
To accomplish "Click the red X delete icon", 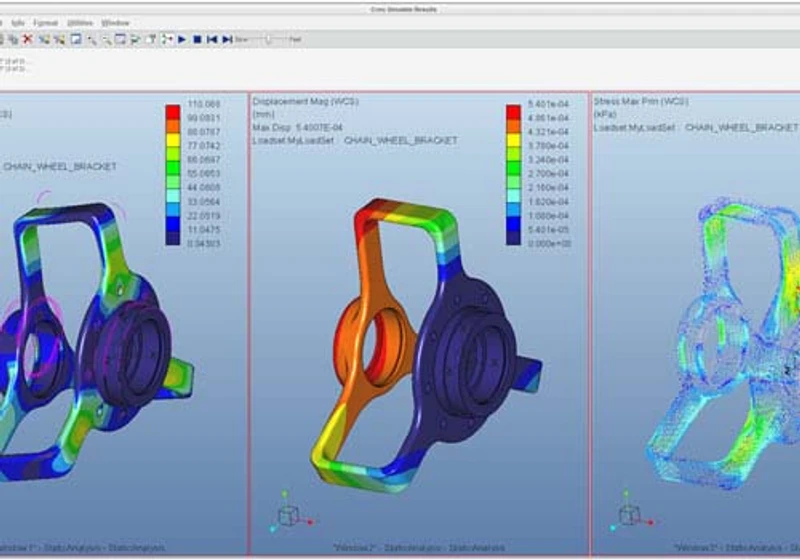I will point(28,39).
